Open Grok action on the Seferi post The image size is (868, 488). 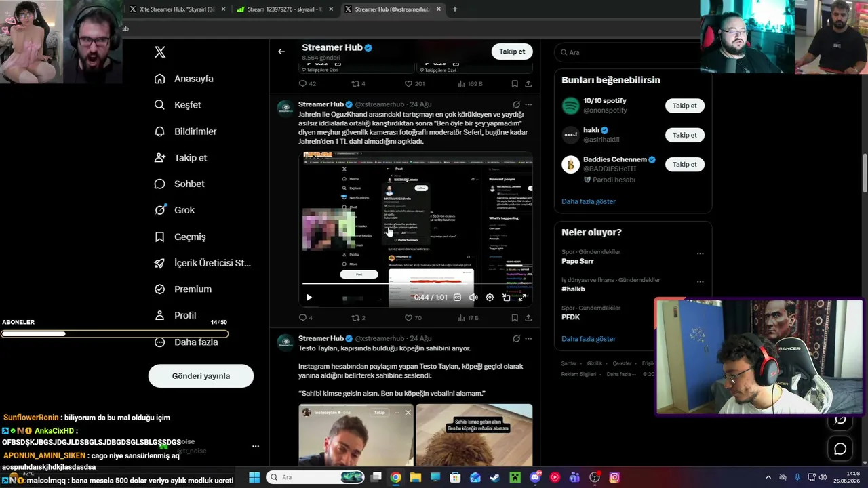[516, 105]
